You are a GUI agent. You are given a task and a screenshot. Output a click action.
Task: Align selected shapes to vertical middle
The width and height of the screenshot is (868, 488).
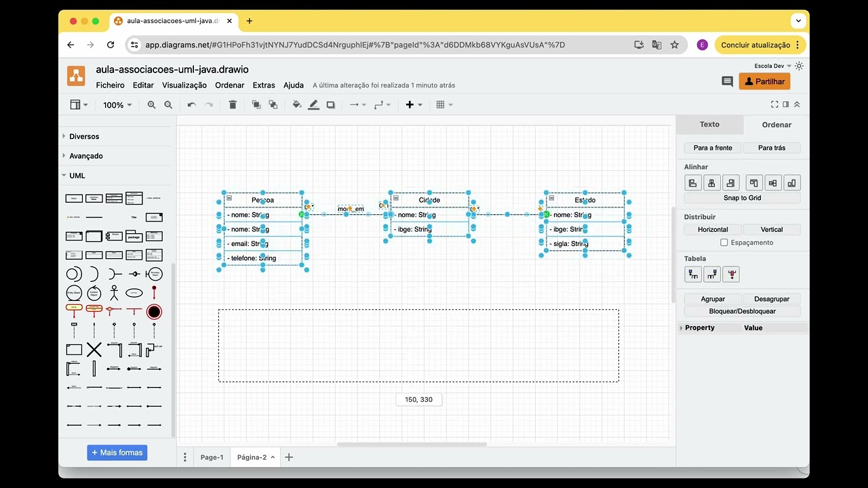[x=773, y=183]
